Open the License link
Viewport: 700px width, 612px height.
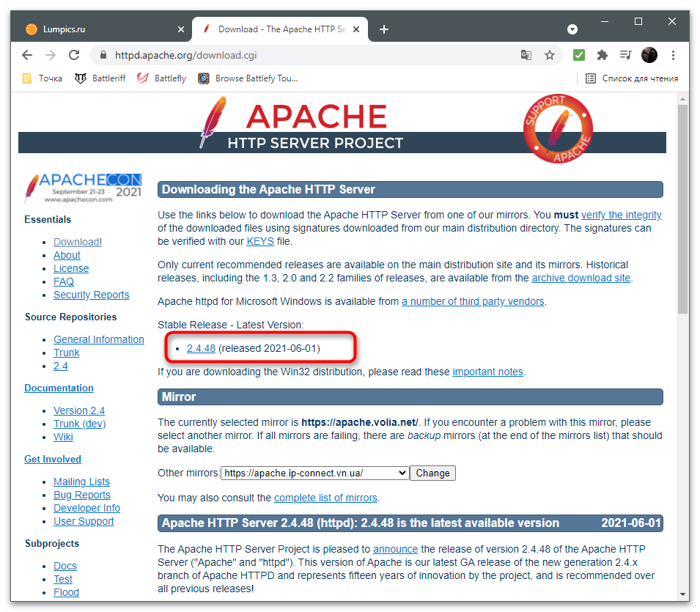(71, 268)
